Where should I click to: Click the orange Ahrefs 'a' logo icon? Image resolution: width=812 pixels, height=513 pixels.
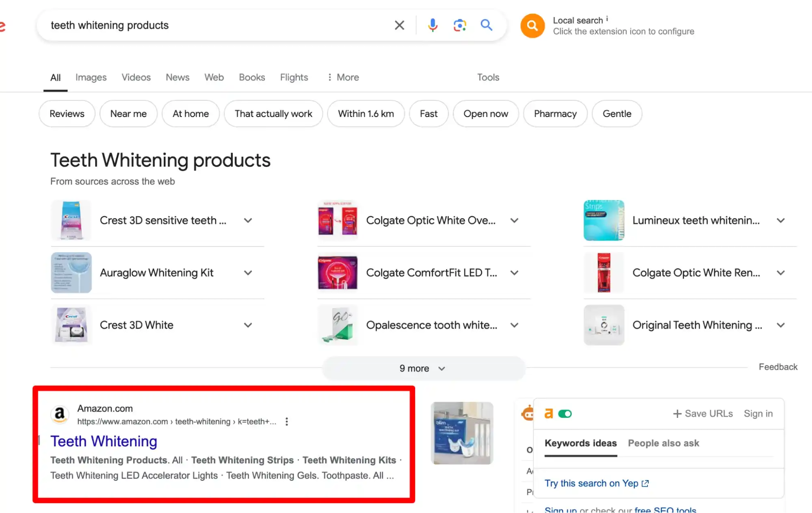[548, 413]
